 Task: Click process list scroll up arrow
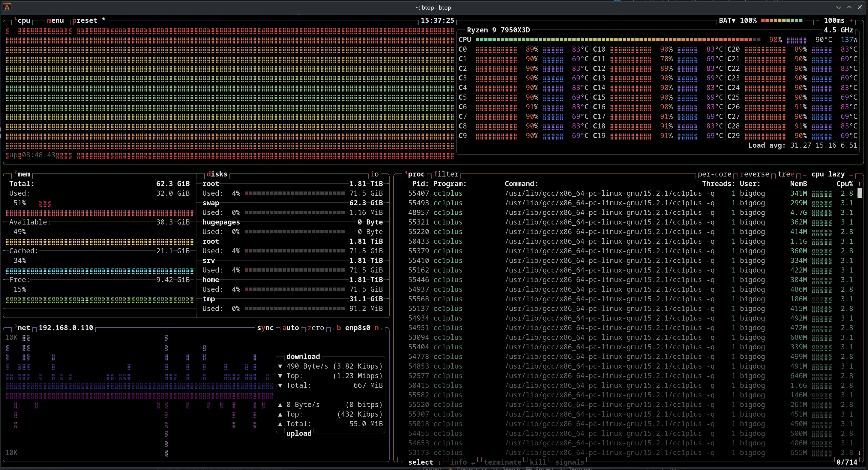click(x=859, y=184)
